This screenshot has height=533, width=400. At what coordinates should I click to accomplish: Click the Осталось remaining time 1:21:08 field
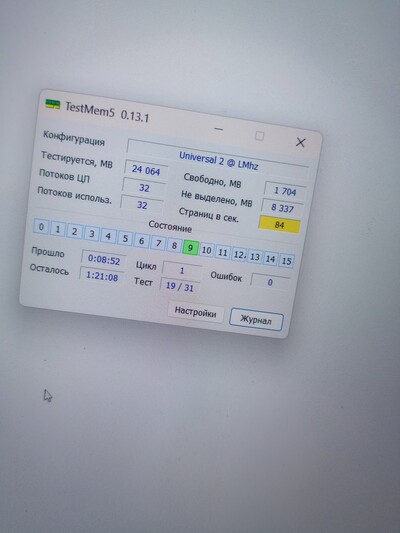(x=102, y=276)
